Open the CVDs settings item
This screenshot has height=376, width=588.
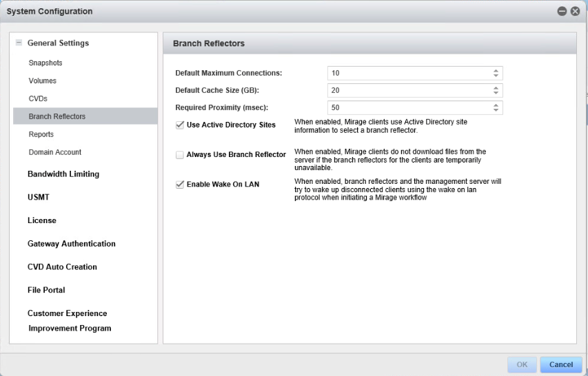(x=38, y=98)
